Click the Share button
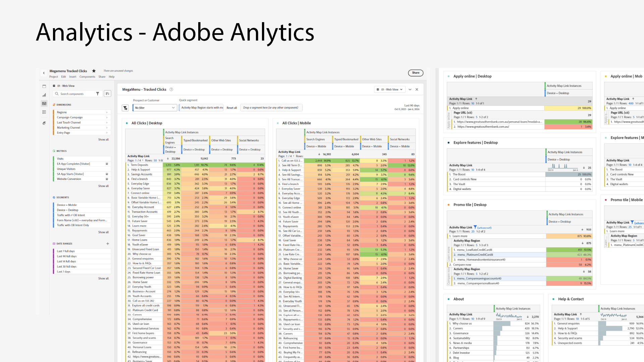 tap(416, 73)
